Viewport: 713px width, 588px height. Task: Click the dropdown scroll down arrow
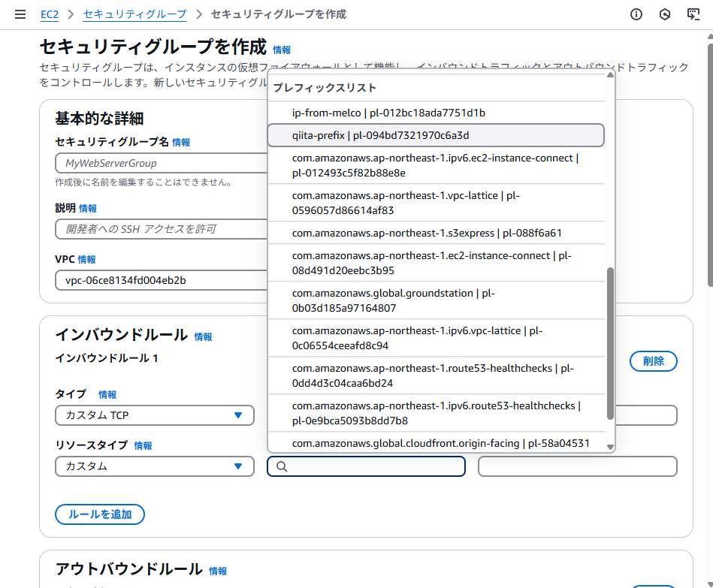610,447
